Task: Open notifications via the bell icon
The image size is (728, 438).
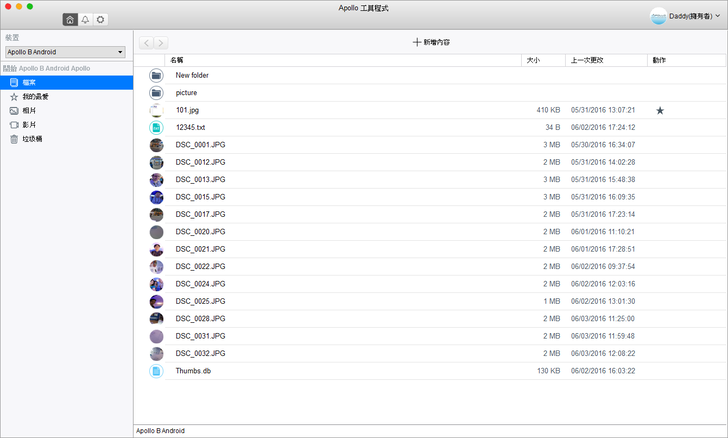Action: coord(85,20)
